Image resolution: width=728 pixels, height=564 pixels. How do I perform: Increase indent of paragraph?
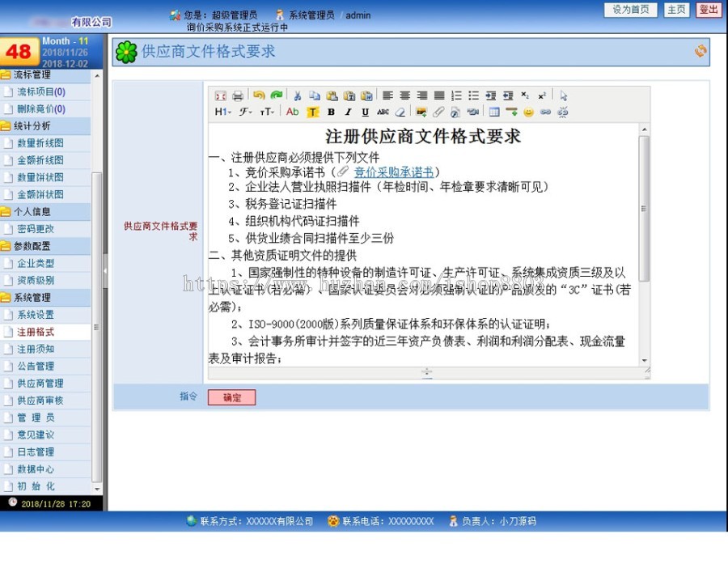point(491,95)
